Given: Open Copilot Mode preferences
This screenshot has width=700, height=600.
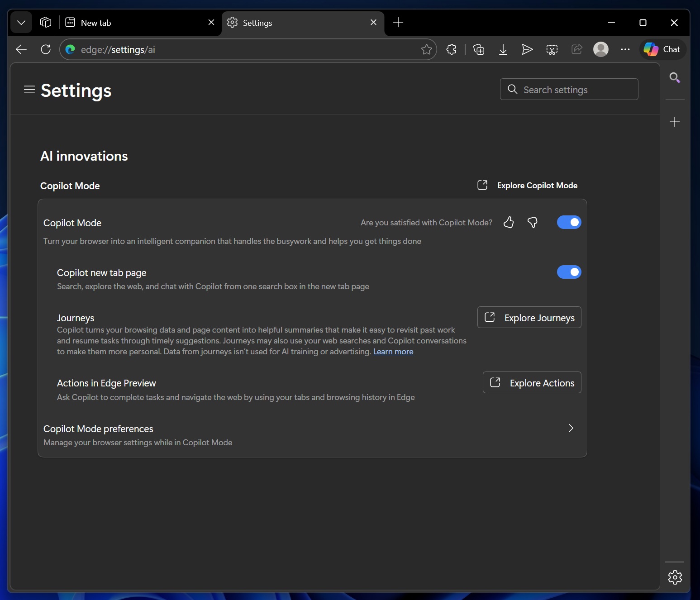Looking at the screenshot, I should pyautogui.click(x=311, y=434).
